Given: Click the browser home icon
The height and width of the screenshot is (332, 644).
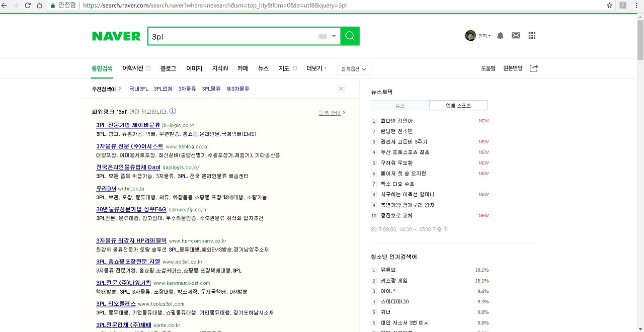Looking at the screenshot, I should [39, 6].
